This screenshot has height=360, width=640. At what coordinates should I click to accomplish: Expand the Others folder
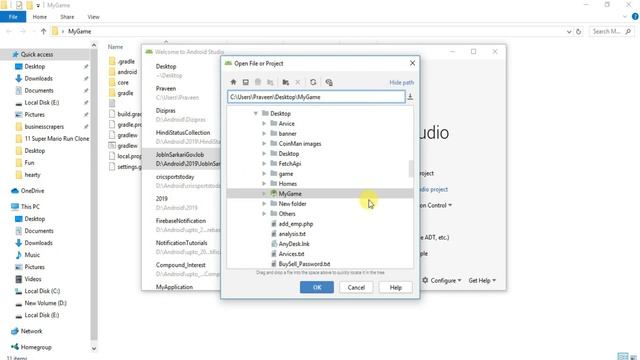pos(264,213)
